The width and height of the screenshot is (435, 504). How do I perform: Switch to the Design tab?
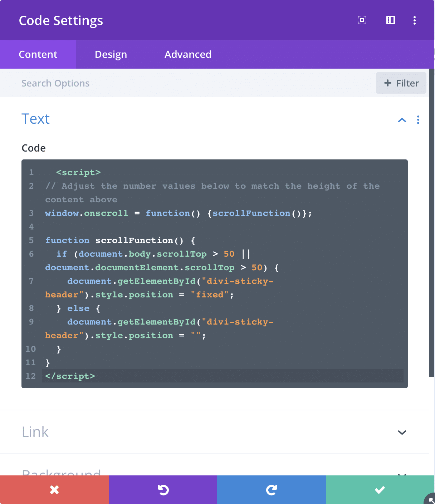click(x=111, y=54)
